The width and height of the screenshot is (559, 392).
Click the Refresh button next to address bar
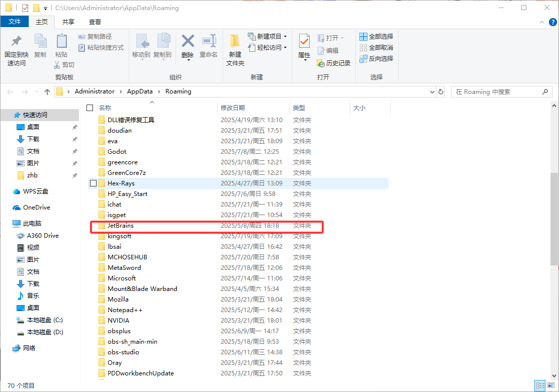point(441,91)
